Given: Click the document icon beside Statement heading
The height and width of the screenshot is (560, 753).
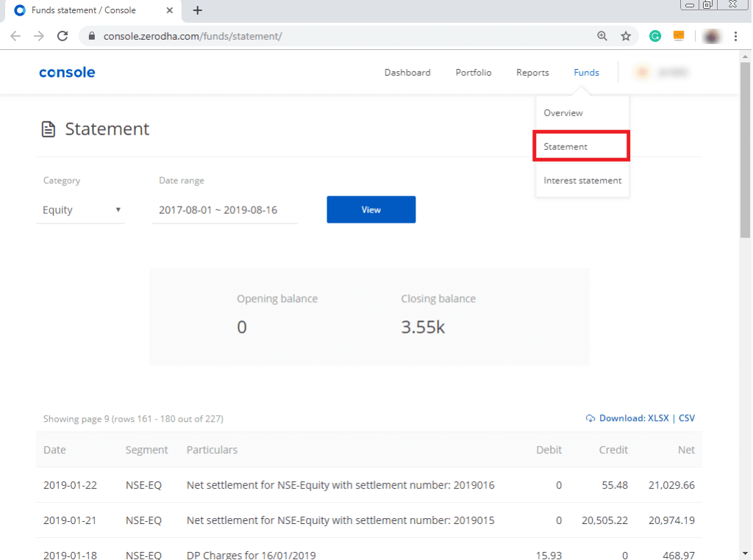Looking at the screenshot, I should tap(49, 128).
